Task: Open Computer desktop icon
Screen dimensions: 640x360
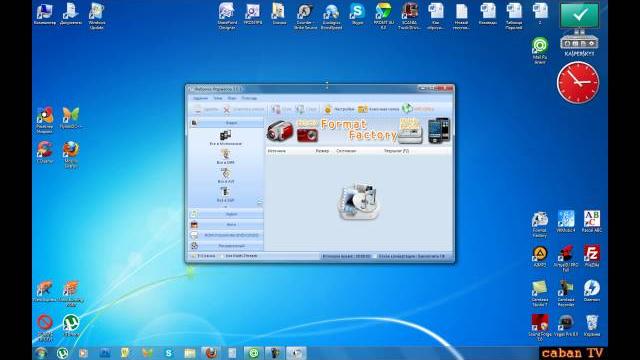Action: pos(45,14)
